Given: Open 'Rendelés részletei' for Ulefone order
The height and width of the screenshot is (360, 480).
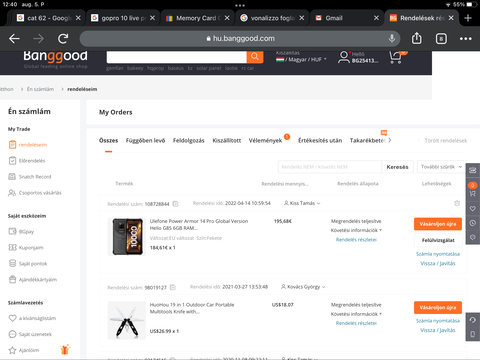Looking at the screenshot, I should coord(356,240).
